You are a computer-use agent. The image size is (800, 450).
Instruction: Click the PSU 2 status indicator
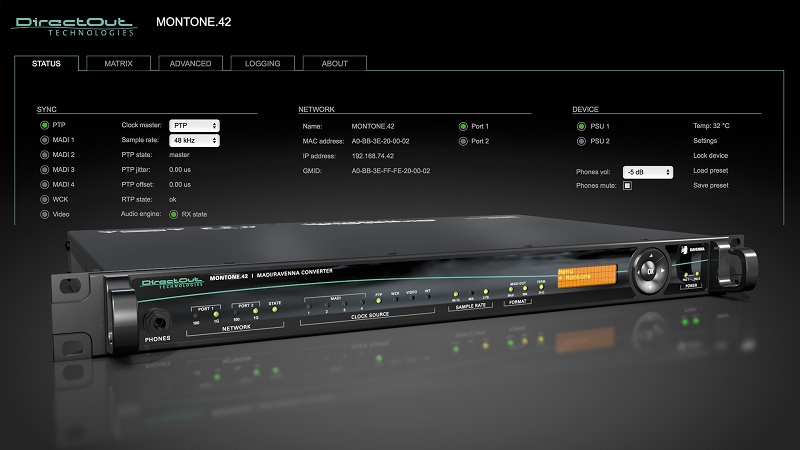(581, 141)
